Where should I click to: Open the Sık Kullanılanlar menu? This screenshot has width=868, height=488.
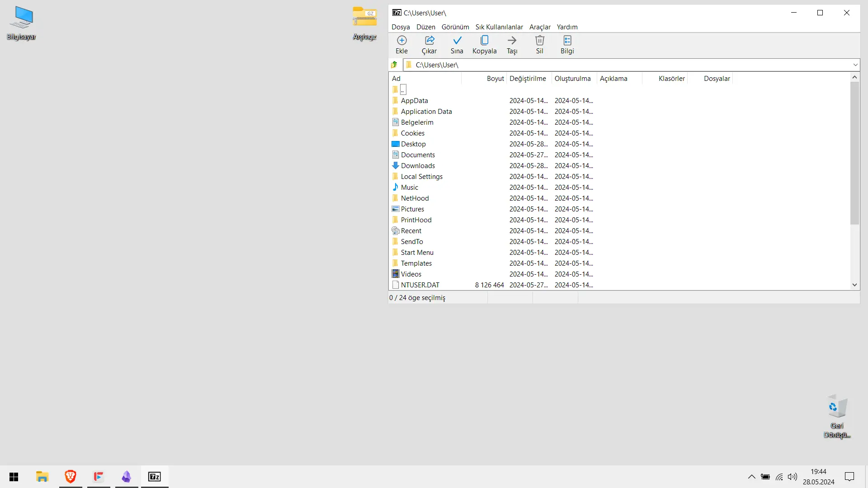tap(499, 27)
